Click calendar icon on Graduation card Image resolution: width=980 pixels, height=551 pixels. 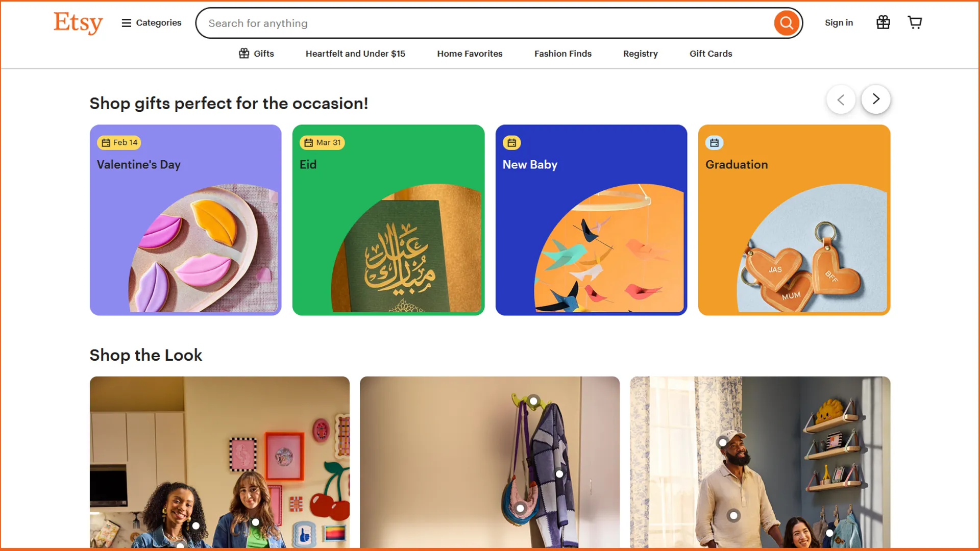[x=715, y=143]
